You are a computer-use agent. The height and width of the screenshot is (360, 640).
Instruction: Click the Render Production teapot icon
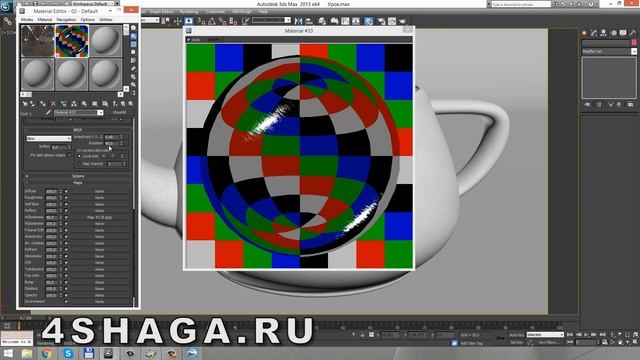pyautogui.click(x=402, y=21)
